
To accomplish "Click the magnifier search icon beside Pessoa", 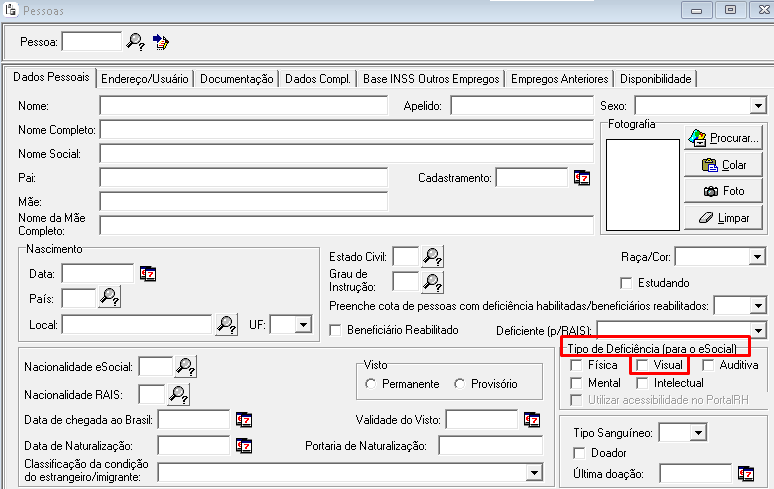I will [135, 41].
